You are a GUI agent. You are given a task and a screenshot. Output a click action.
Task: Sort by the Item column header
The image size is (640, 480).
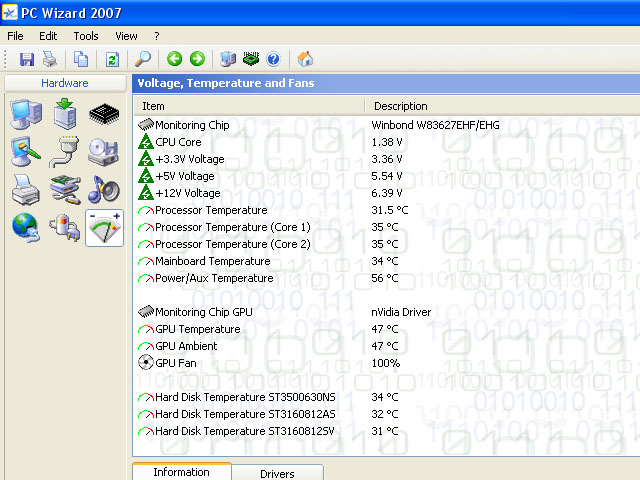click(x=249, y=106)
